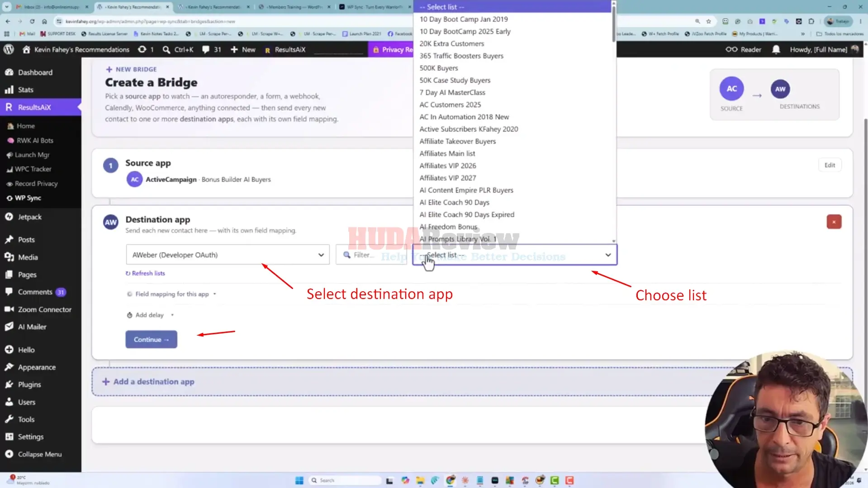
Task: Choose 'Active Subscribers KFahey 2020' list
Action: pos(469,129)
